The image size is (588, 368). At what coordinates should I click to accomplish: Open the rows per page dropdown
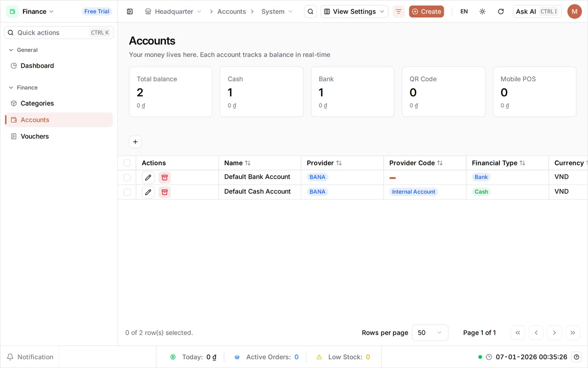[x=430, y=333]
